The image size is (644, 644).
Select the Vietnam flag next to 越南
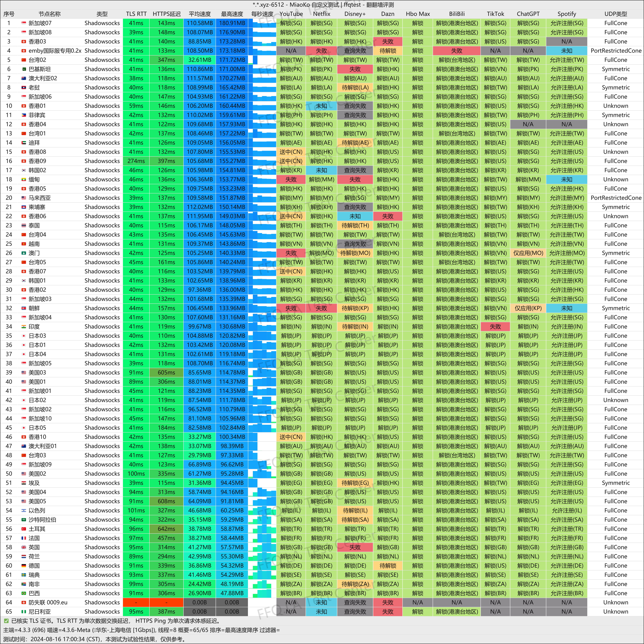[x=24, y=244]
